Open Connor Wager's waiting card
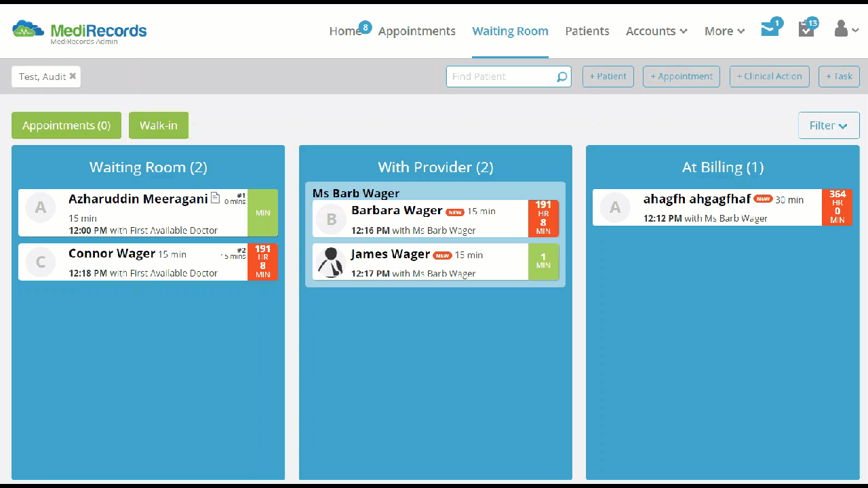This screenshot has width=868, height=488. coord(148,262)
